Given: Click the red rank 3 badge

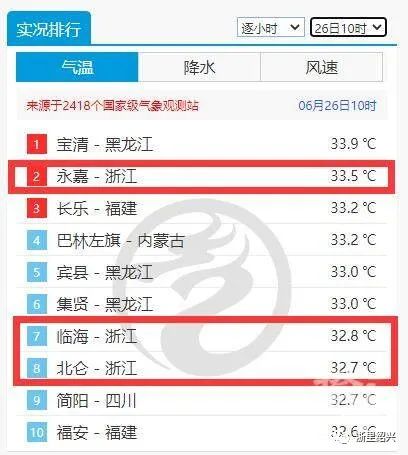Looking at the screenshot, I should pyautogui.click(x=37, y=208).
